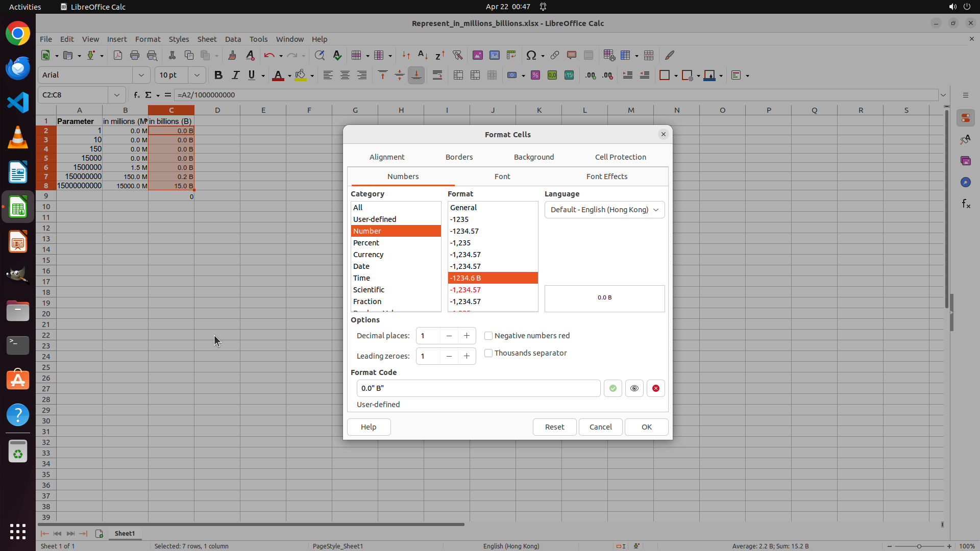This screenshot has height=551, width=980.
Task: Click the Edit Comment eye icon
Action: click(x=634, y=388)
